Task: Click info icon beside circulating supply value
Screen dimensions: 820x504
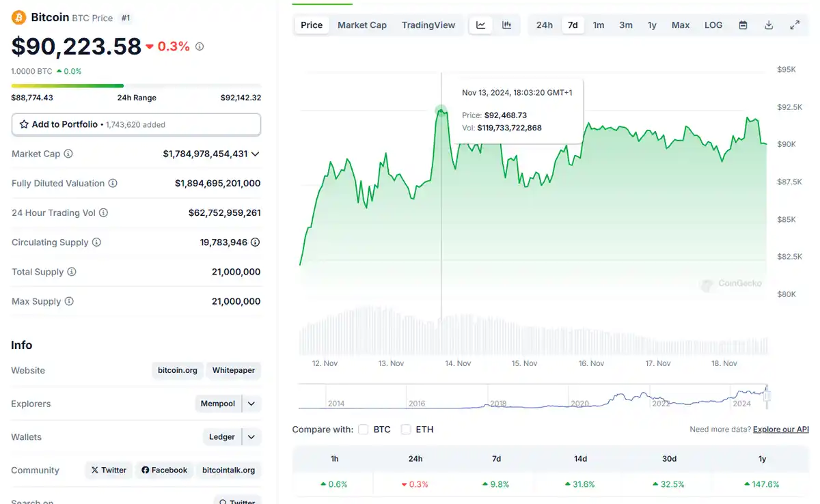Action: point(256,242)
